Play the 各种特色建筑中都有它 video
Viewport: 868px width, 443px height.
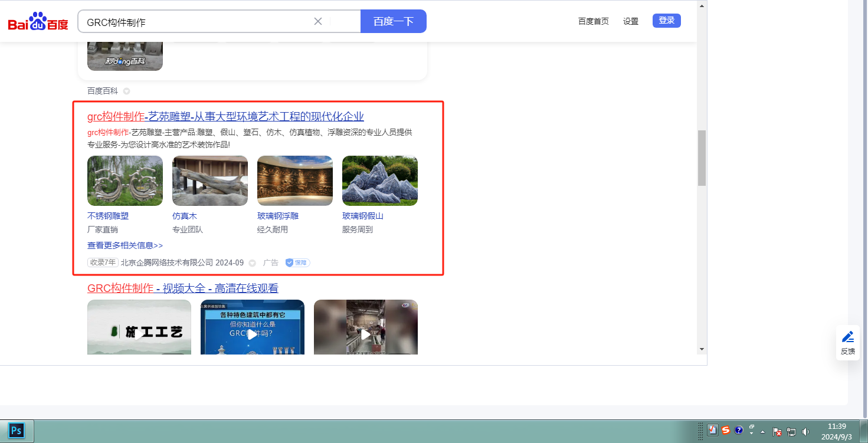(253, 327)
